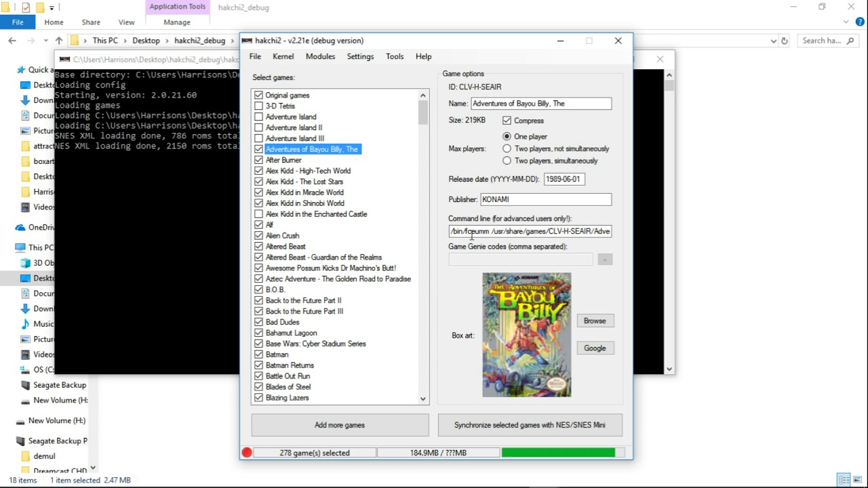Select Bahamut Lagoon in the games list
Screen dimensions: 868x488
pyautogui.click(x=291, y=333)
